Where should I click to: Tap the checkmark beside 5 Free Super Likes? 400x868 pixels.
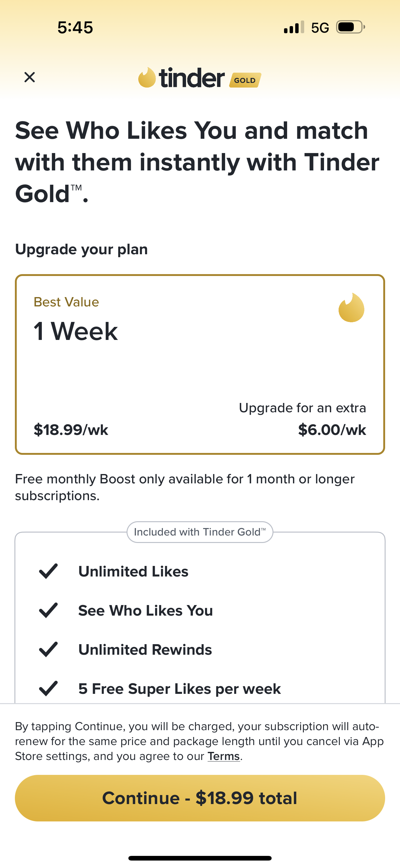click(x=48, y=688)
